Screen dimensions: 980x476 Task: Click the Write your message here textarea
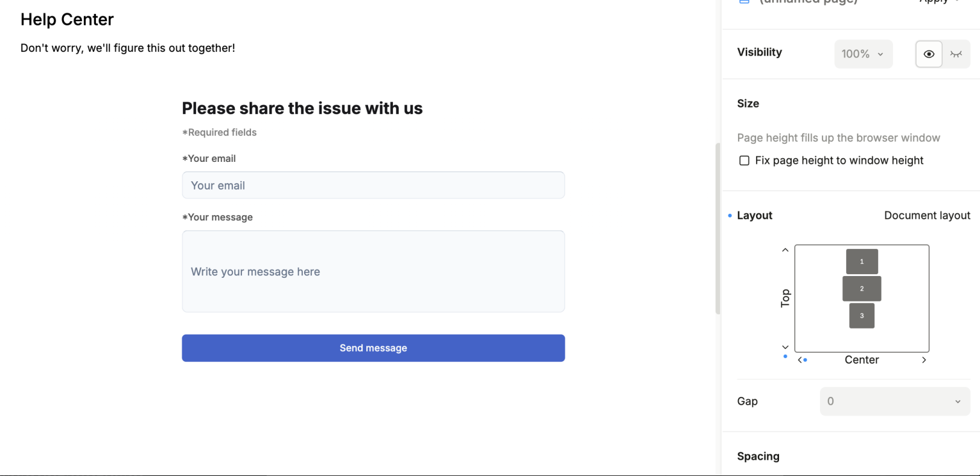pyautogui.click(x=373, y=272)
